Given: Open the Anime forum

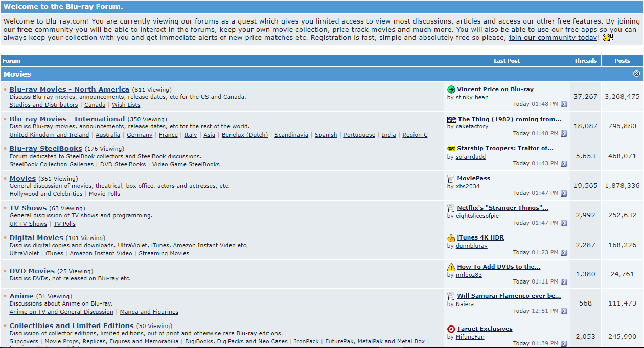Looking at the screenshot, I should [x=21, y=296].
